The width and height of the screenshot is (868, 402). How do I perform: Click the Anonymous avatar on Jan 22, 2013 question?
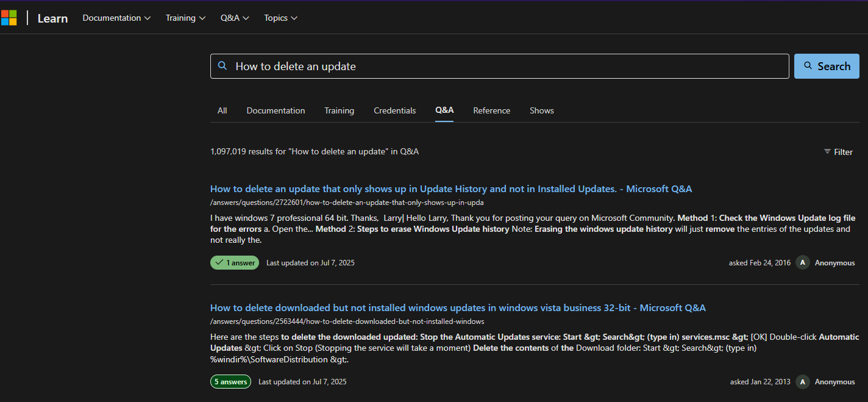click(803, 381)
